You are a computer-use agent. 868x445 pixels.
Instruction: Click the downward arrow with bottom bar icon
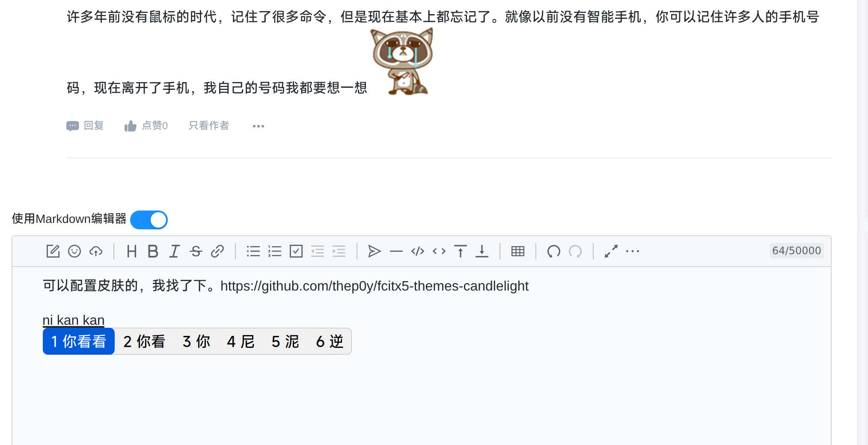(x=482, y=251)
